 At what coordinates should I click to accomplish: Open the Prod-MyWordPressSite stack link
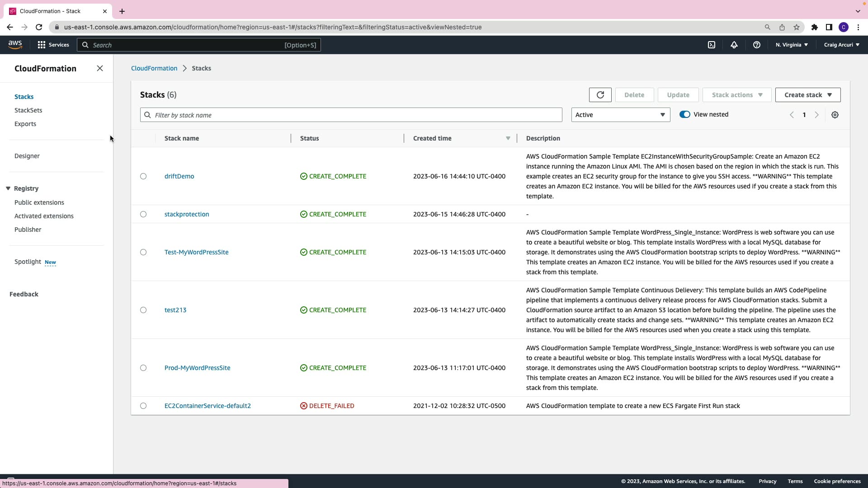(x=197, y=368)
